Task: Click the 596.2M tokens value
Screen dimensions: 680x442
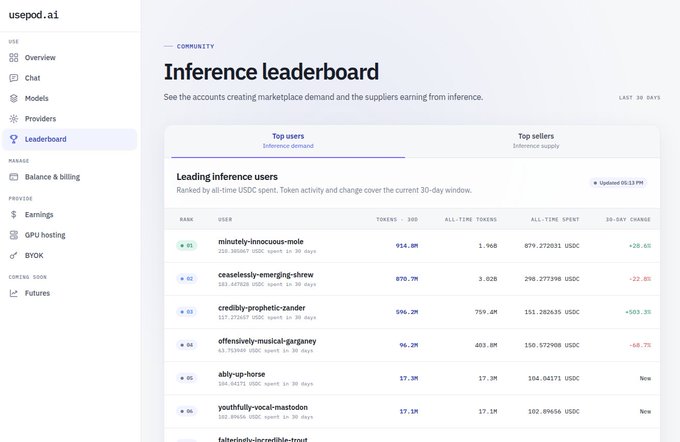Action: coord(407,312)
